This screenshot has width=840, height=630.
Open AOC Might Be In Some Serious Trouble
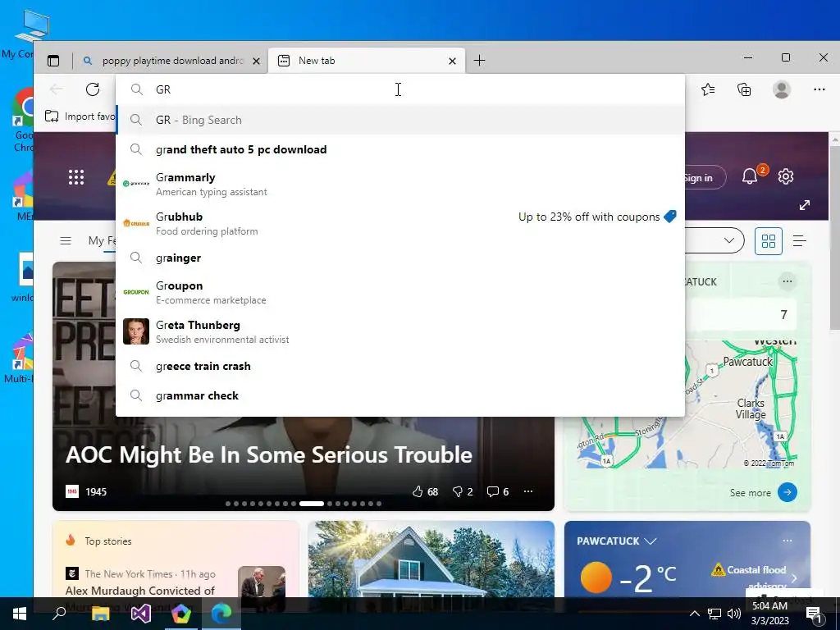268,454
